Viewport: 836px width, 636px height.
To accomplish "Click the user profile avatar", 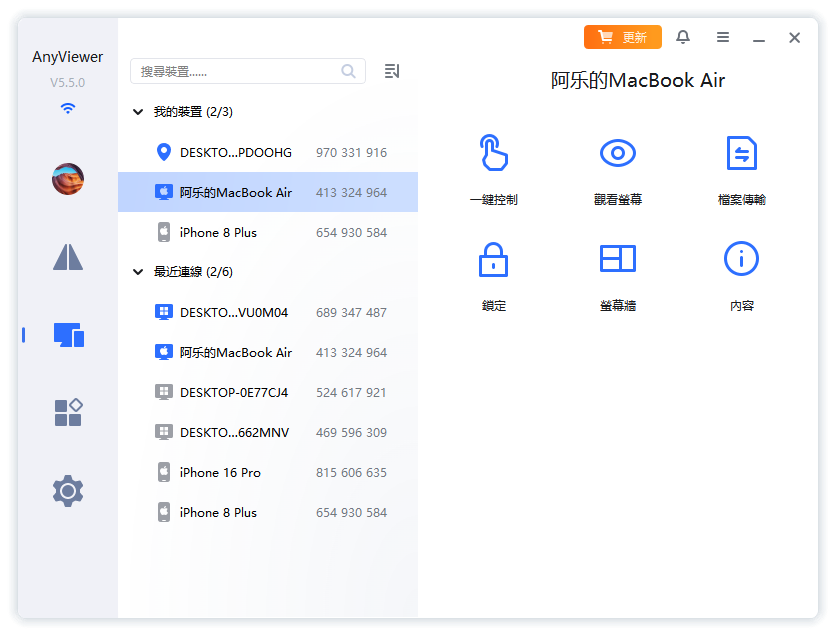I will coord(68,179).
